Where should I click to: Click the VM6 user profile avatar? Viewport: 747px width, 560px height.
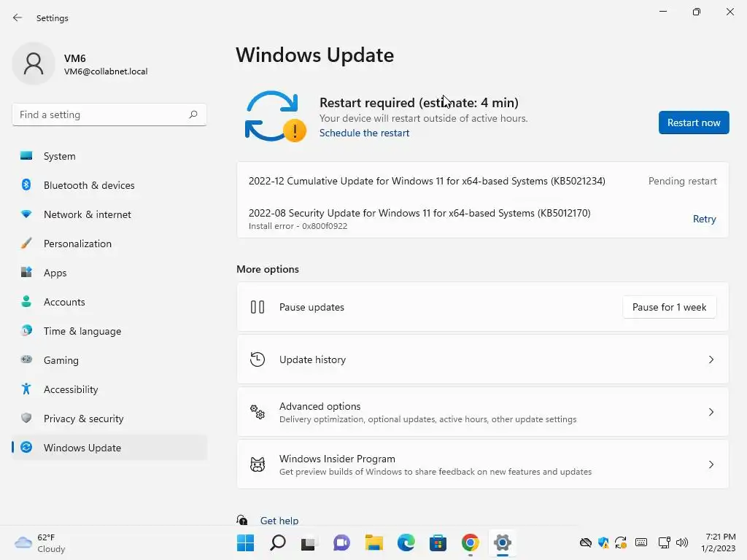(34, 63)
